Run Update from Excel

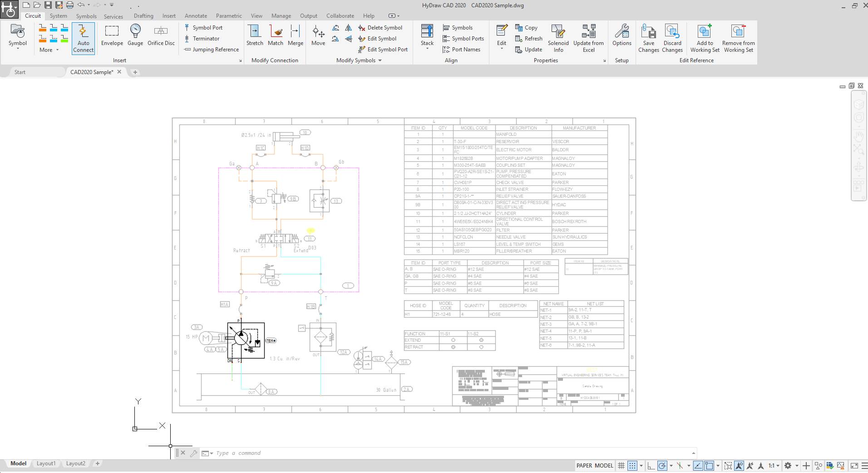click(589, 39)
